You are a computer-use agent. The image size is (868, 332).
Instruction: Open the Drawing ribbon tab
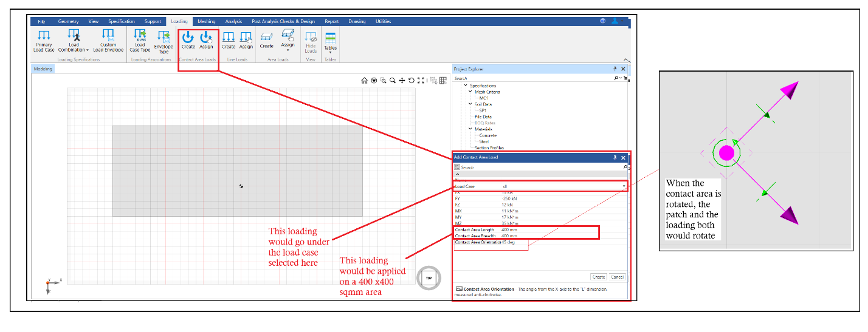tap(357, 21)
